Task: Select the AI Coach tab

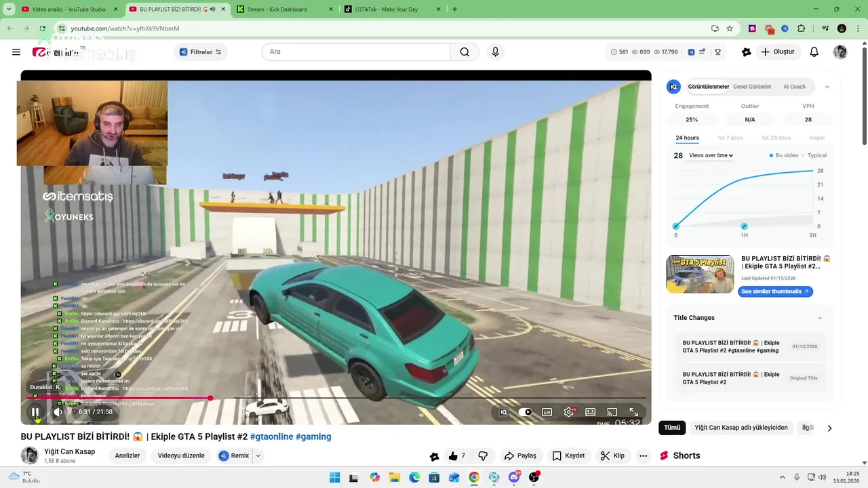Action: [x=794, y=87]
